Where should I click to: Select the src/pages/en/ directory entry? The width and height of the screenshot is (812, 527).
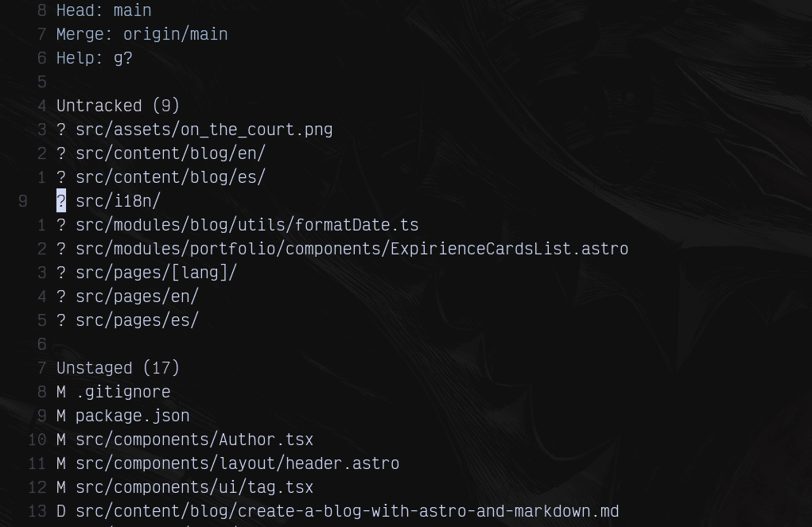pyautogui.click(x=137, y=296)
